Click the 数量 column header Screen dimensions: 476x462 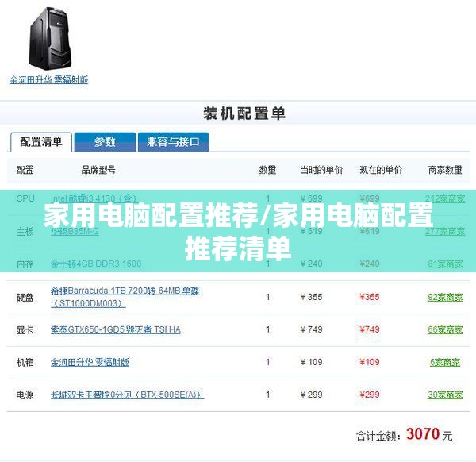point(267,170)
